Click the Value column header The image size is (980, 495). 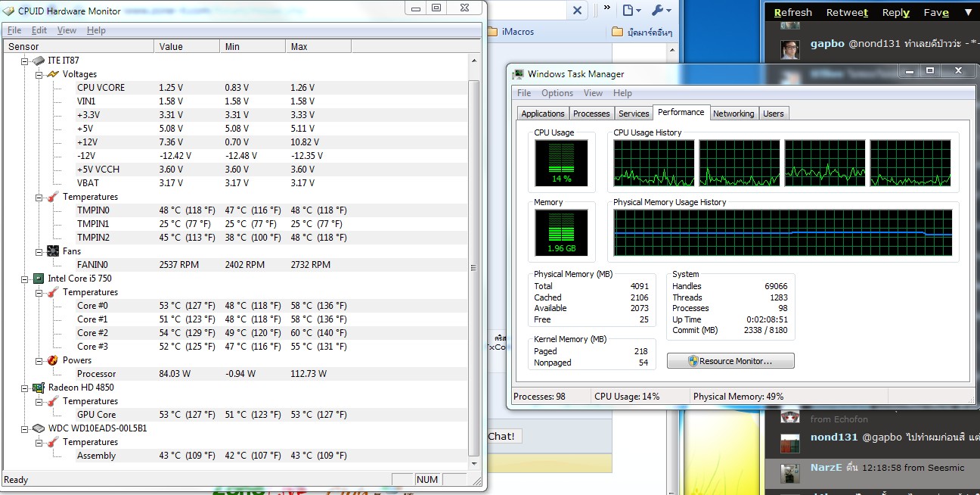188,46
